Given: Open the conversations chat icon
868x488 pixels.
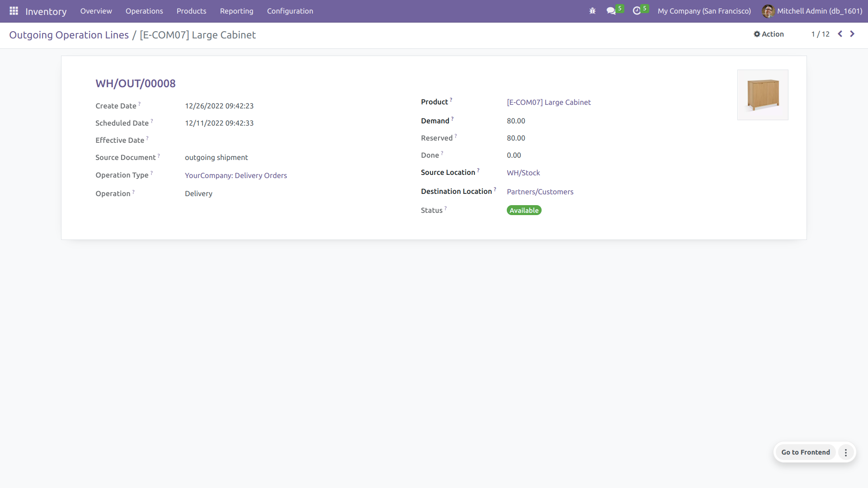Looking at the screenshot, I should point(611,11).
